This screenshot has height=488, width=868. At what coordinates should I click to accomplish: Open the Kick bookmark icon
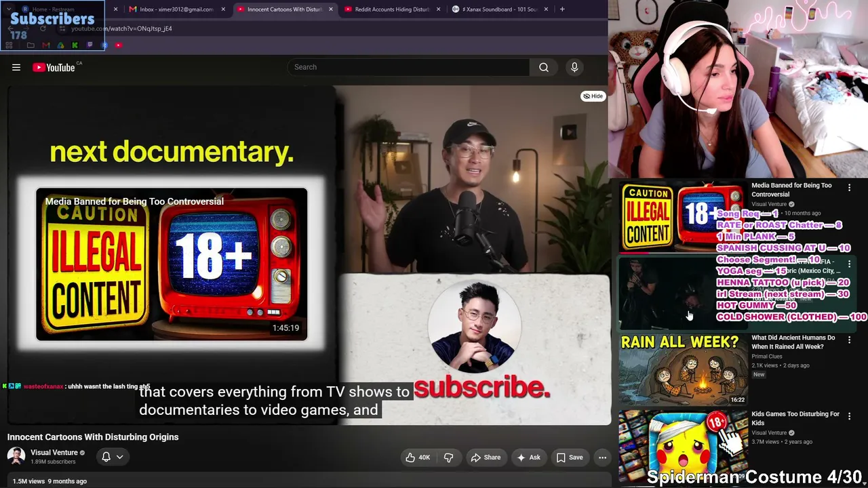(x=75, y=45)
